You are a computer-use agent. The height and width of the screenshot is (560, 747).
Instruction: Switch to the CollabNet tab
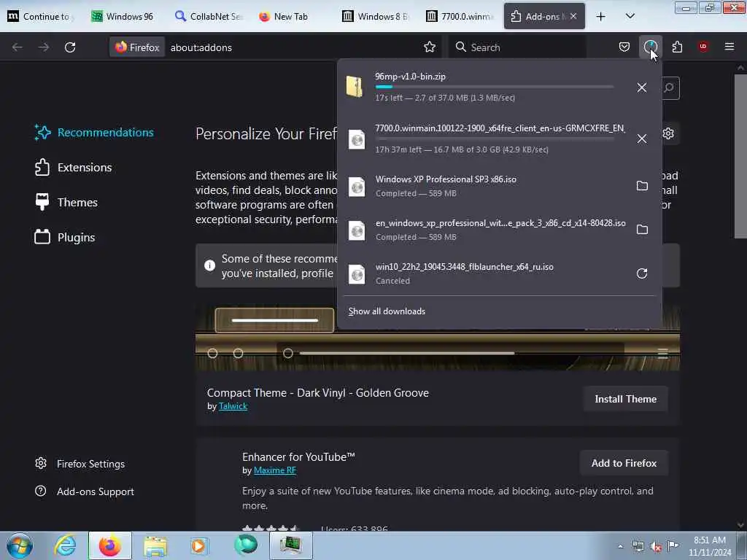pyautogui.click(x=208, y=16)
